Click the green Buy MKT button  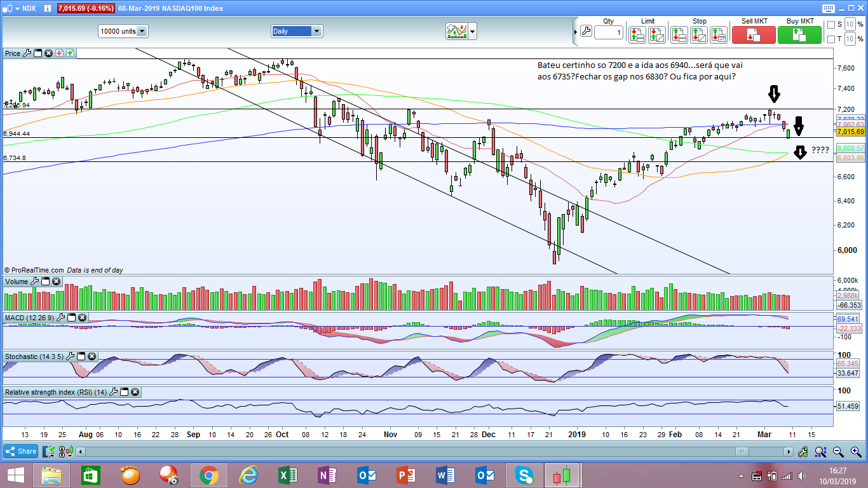[799, 34]
